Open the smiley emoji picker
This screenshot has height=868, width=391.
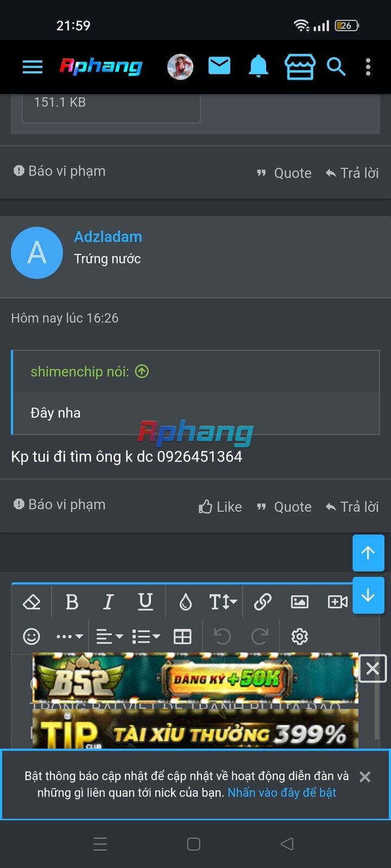tap(31, 636)
